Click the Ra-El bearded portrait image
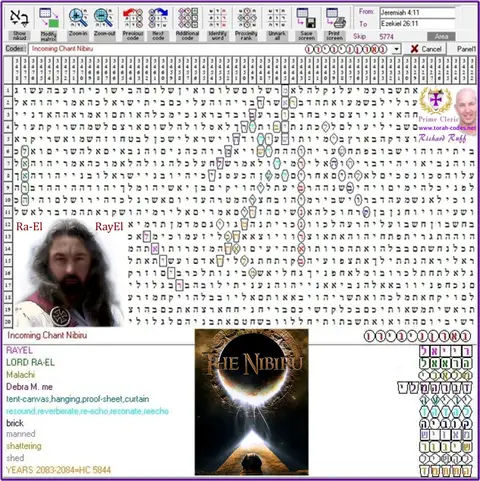This screenshot has height=481, width=480. pyautogui.click(x=69, y=272)
